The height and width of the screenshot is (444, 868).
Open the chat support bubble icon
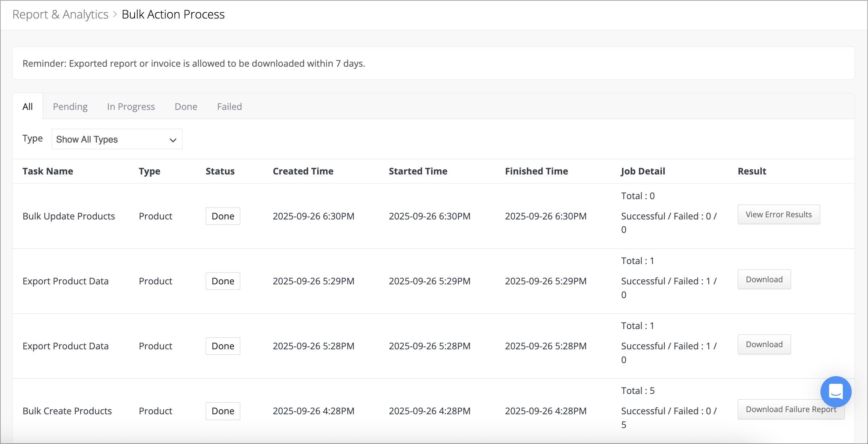[x=836, y=392]
